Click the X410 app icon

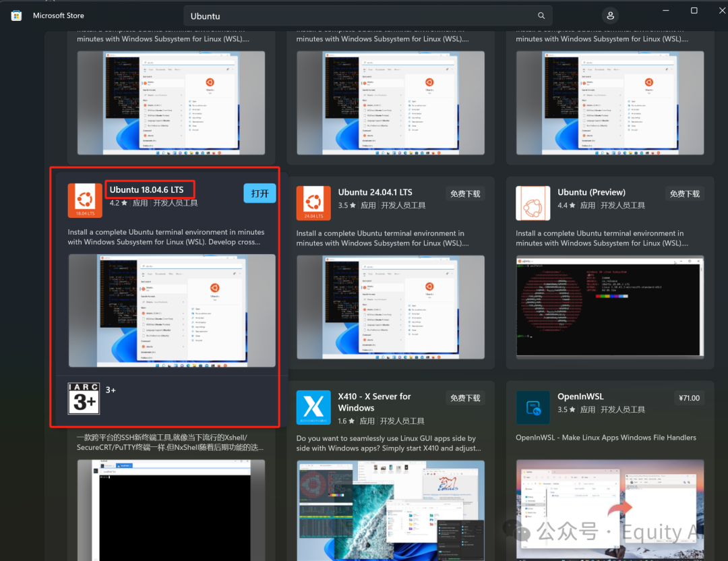313,407
